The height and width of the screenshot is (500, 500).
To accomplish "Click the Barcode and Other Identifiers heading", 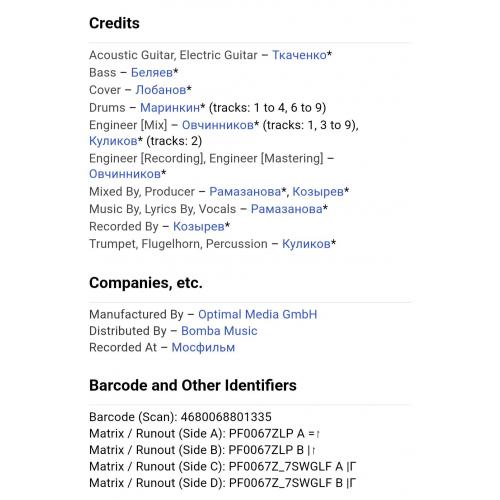I will [x=193, y=385].
